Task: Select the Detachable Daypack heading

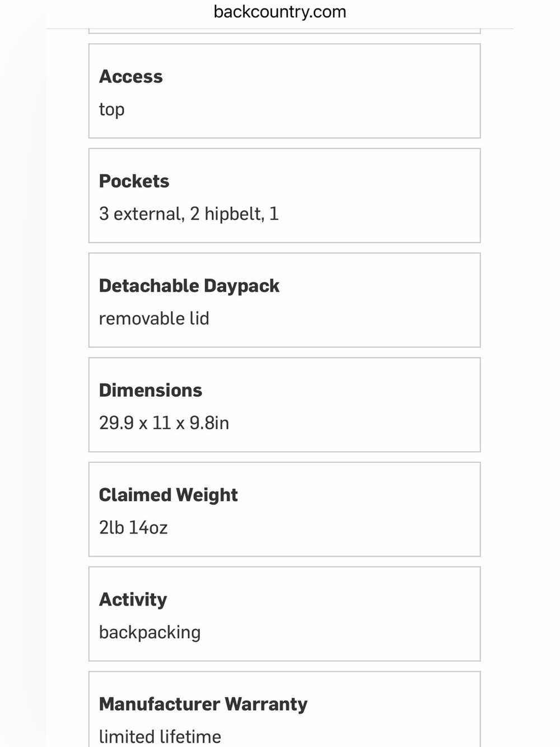Action: (189, 286)
